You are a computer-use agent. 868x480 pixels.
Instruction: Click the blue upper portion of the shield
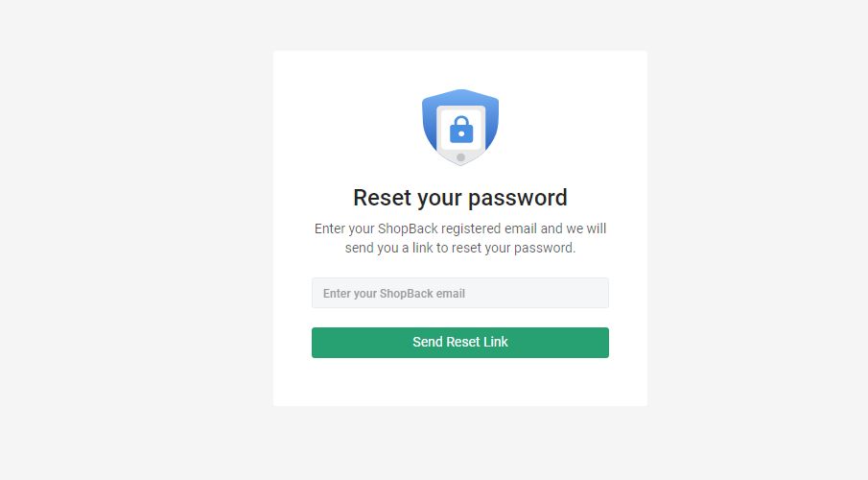click(x=460, y=96)
